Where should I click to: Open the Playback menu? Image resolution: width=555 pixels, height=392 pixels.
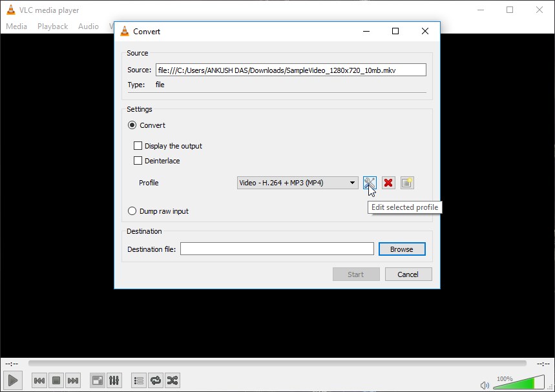53,26
